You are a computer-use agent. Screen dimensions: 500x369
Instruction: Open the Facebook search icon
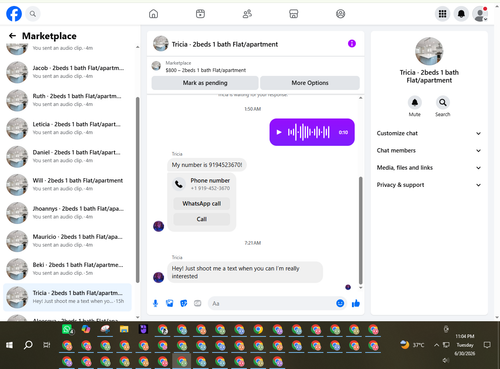pyautogui.click(x=33, y=14)
